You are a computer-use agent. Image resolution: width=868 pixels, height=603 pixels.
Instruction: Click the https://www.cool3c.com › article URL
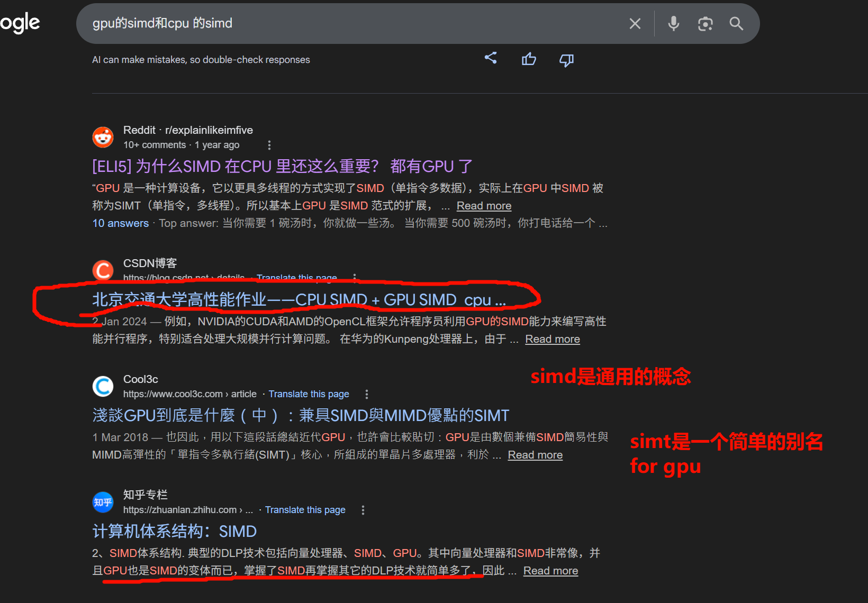click(x=189, y=394)
